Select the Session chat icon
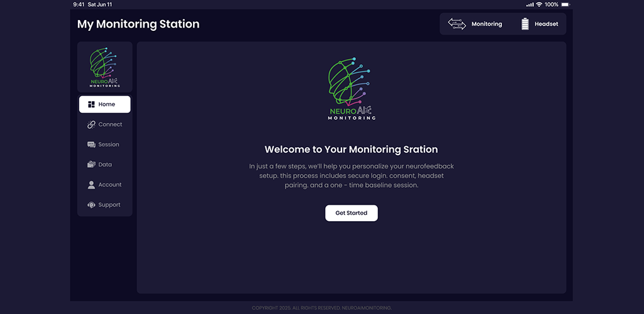This screenshot has height=314, width=644. (91, 144)
